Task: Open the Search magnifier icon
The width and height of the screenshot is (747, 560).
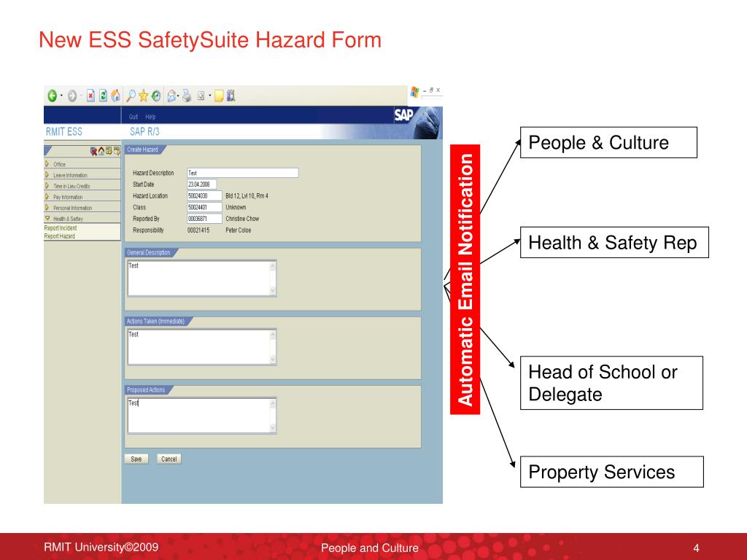Action: [x=131, y=96]
